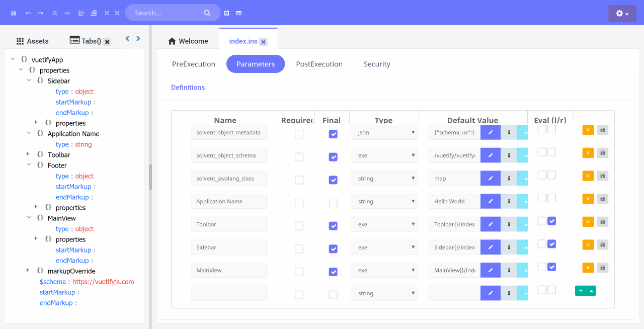Click the Search field in the top bar

[x=166, y=13]
